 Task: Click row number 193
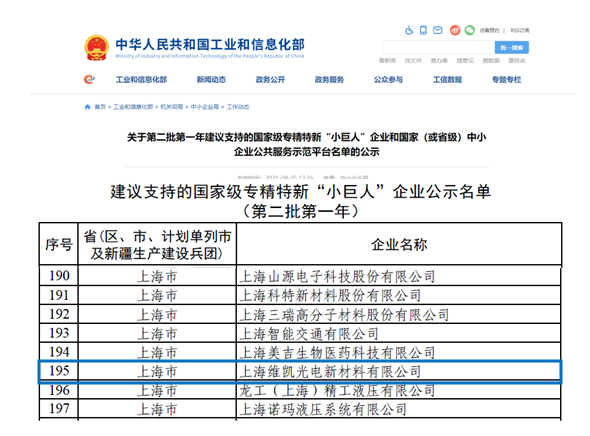coord(59,333)
